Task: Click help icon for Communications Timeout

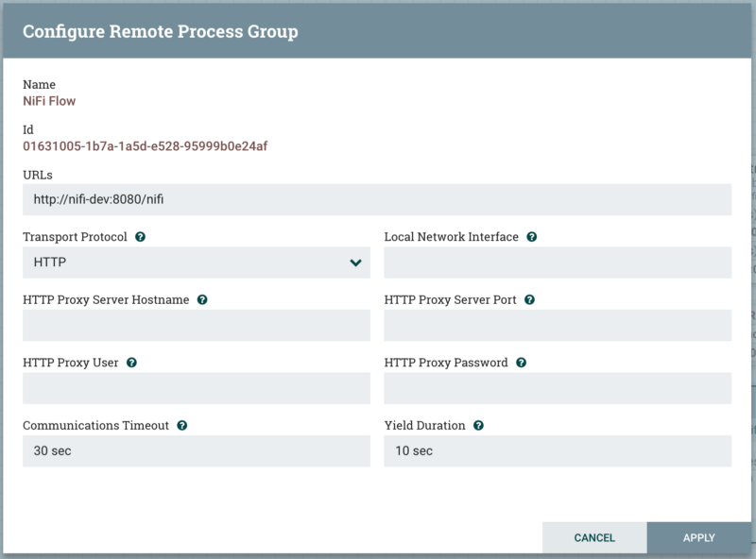Action: coord(181,426)
